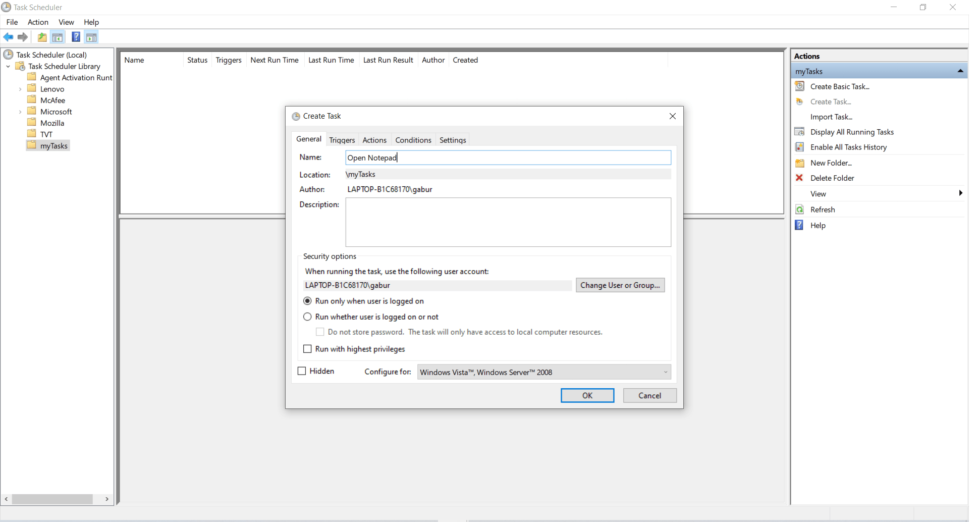This screenshot has height=522, width=980.
Task: Click the blue Help toolbar icon
Action: 76,37
